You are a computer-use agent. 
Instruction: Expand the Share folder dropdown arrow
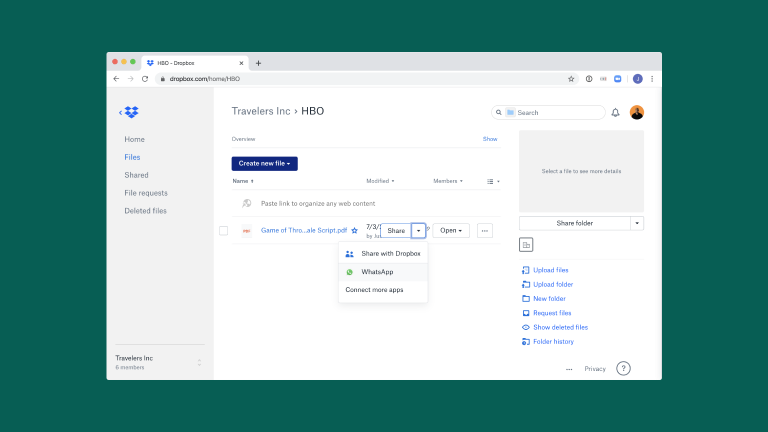(637, 223)
